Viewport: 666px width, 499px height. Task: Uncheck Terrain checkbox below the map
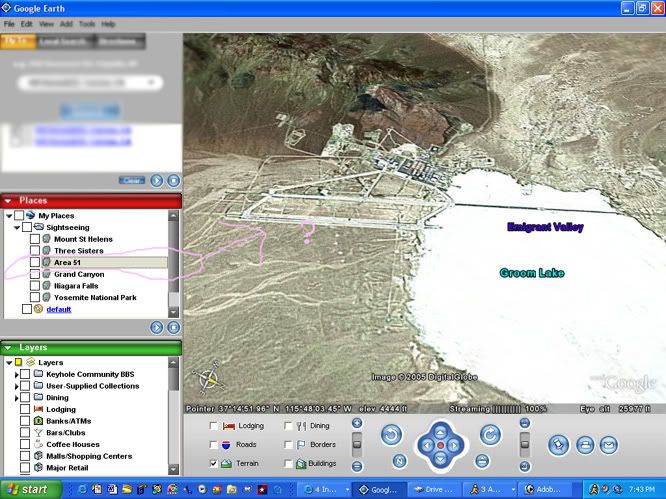point(214,463)
